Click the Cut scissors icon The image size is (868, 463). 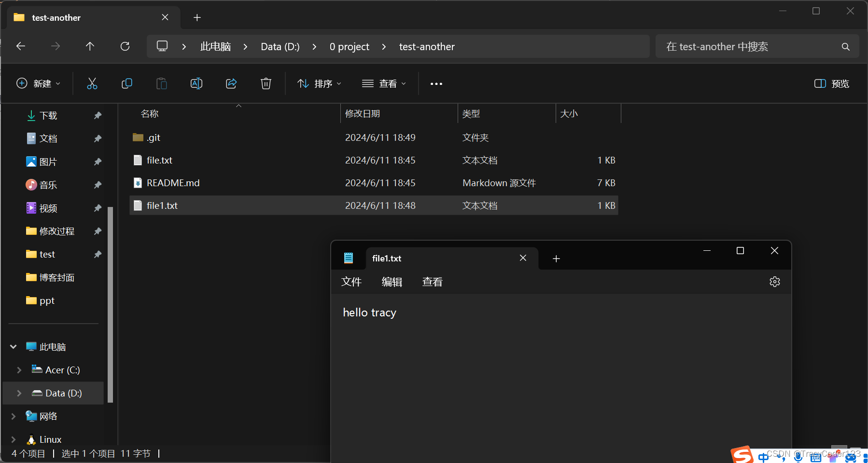(92, 83)
